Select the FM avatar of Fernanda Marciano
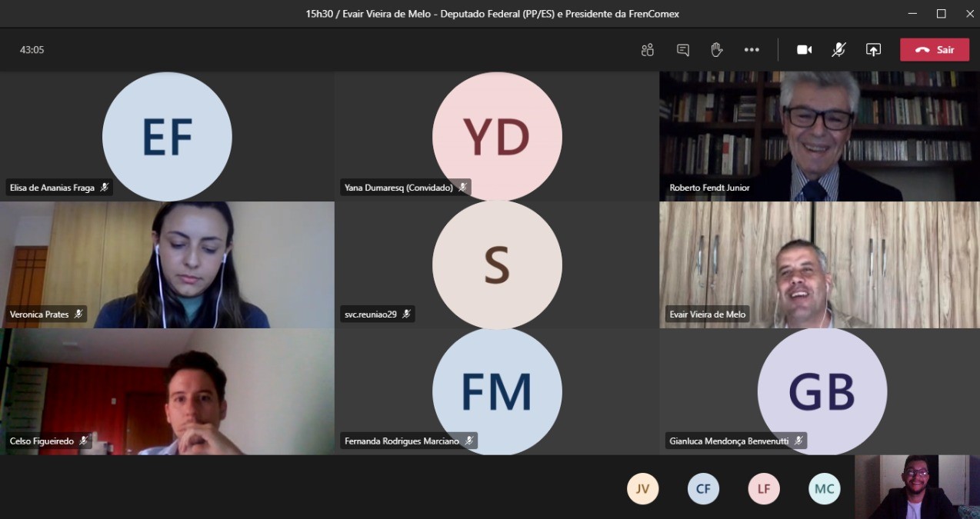Viewport: 980px width, 519px height. coord(497,391)
